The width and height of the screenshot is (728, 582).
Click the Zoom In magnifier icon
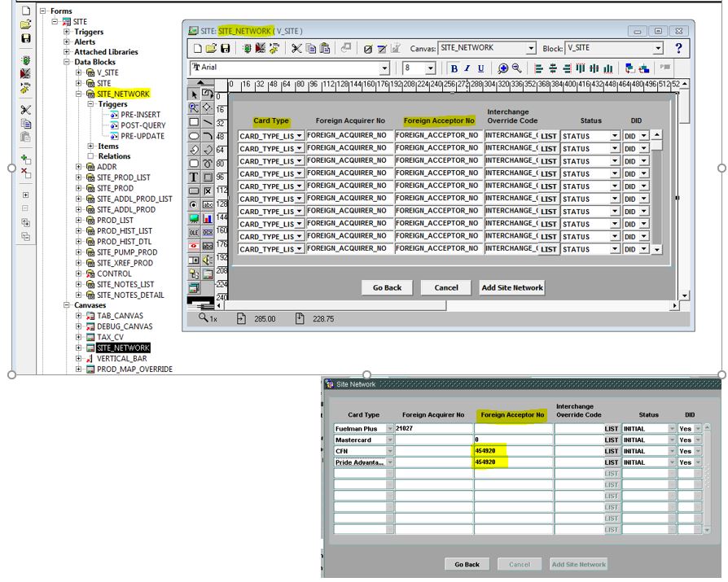click(503, 69)
